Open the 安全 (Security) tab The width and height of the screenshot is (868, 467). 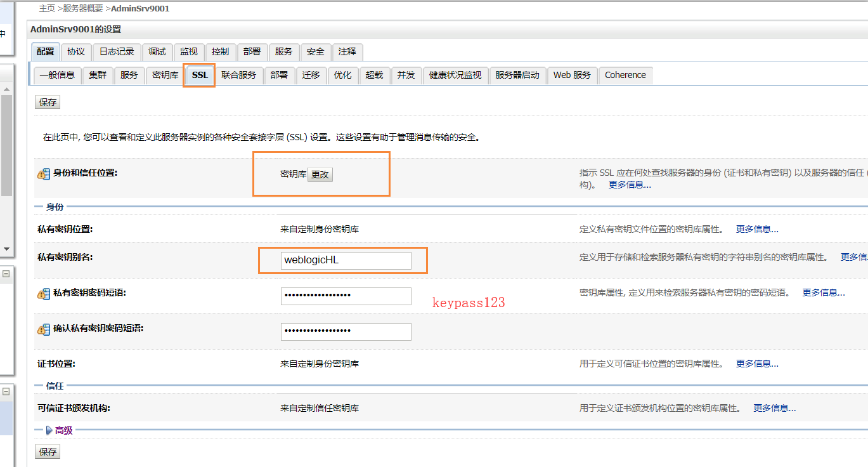click(315, 52)
